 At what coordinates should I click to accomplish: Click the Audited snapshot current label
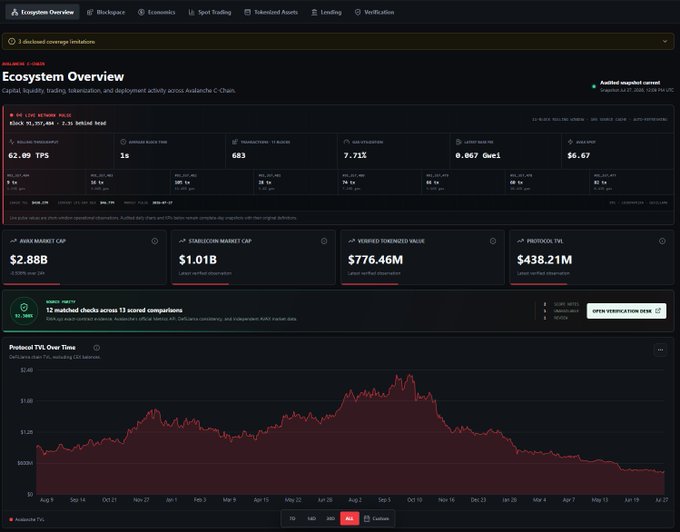[x=630, y=83]
